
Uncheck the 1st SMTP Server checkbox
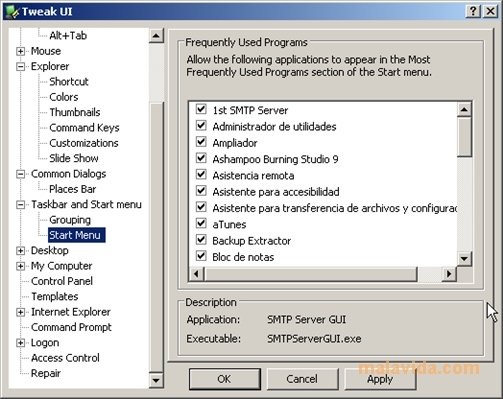pyautogui.click(x=201, y=109)
